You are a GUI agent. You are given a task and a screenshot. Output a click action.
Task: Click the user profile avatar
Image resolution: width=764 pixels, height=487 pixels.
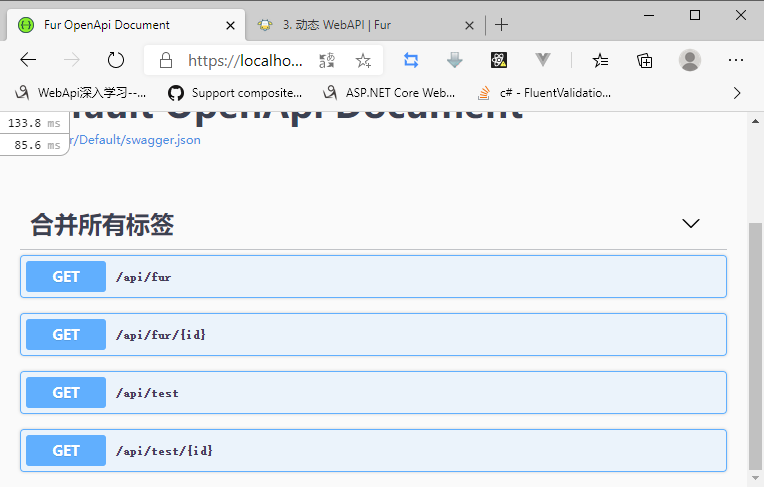(690, 60)
